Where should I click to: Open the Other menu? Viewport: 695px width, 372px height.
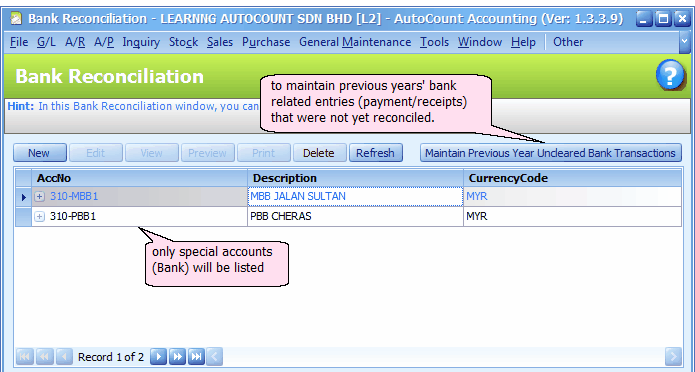pyautogui.click(x=568, y=42)
